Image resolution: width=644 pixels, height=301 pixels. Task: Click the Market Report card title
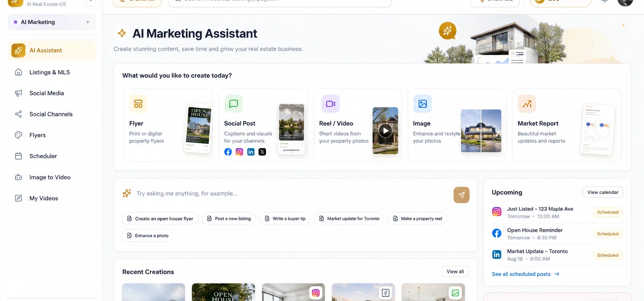[x=538, y=123]
